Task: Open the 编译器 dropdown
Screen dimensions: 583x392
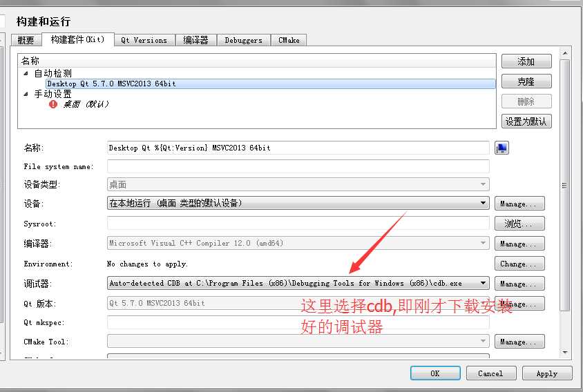Action: (x=298, y=244)
